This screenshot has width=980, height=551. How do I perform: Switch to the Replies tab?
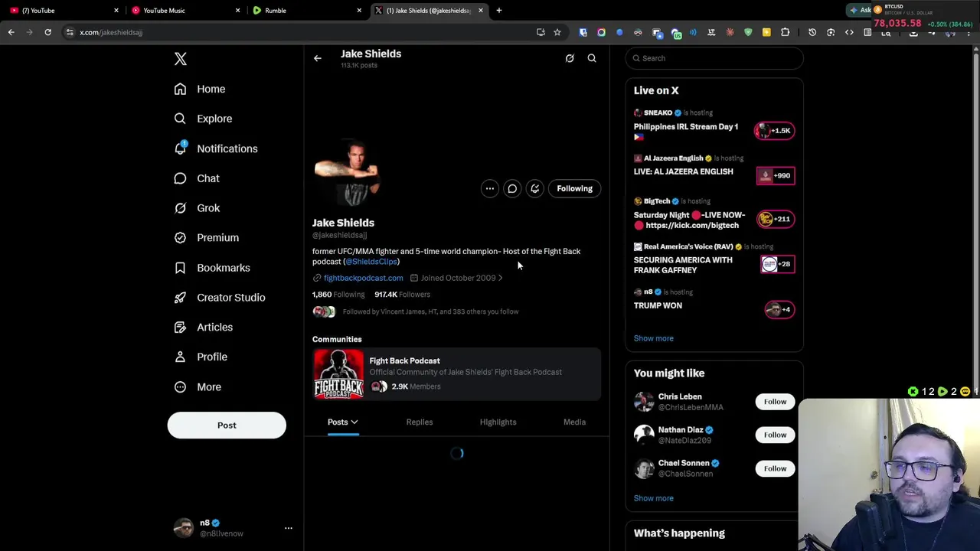420,422
